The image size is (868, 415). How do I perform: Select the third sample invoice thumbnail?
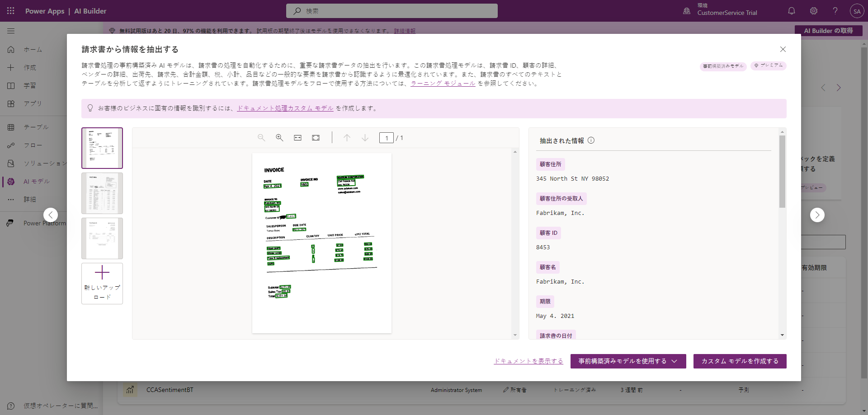pos(102,238)
